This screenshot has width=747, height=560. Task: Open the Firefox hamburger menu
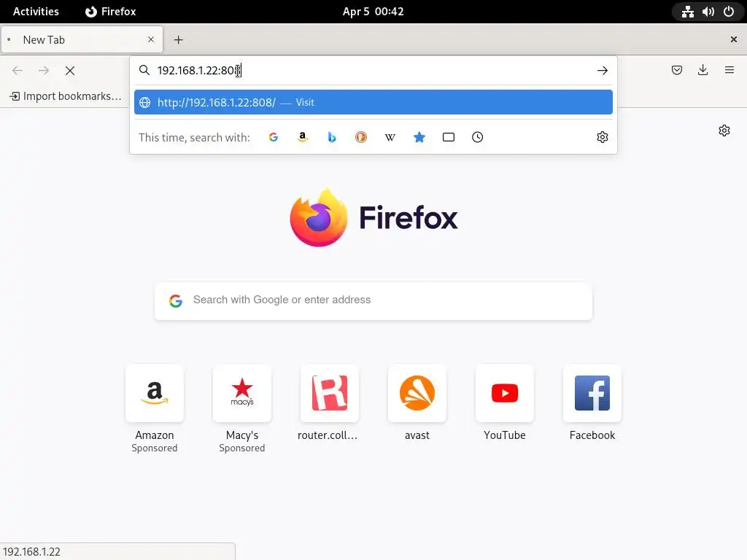click(729, 71)
